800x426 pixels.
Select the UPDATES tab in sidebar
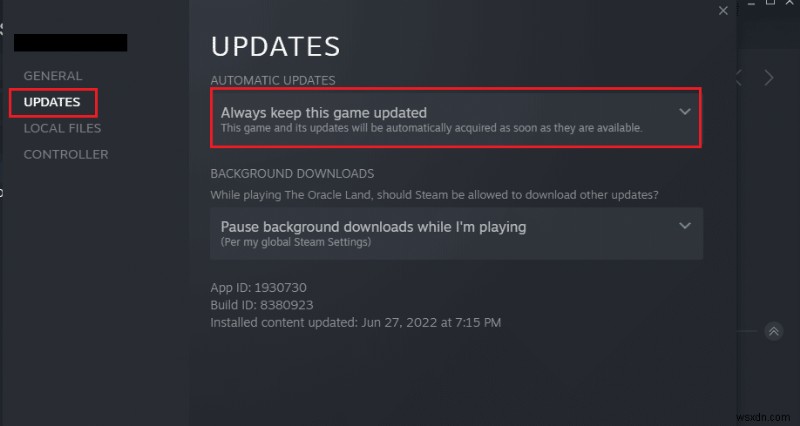pyautogui.click(x=52, y=102)
